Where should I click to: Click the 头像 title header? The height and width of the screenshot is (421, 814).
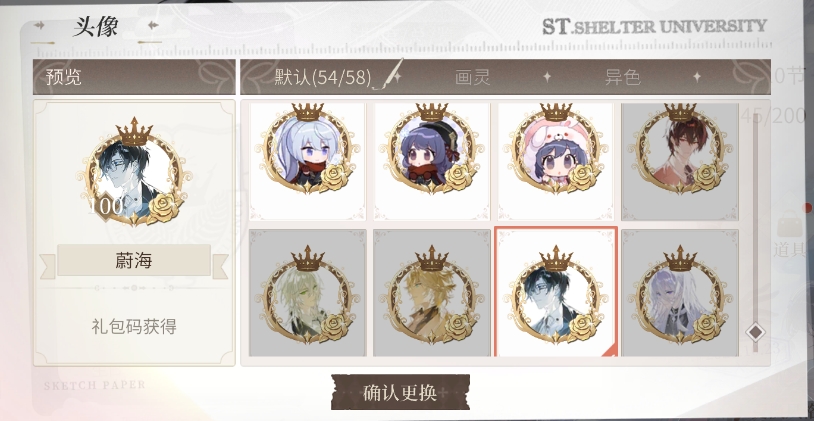(95, 26)
